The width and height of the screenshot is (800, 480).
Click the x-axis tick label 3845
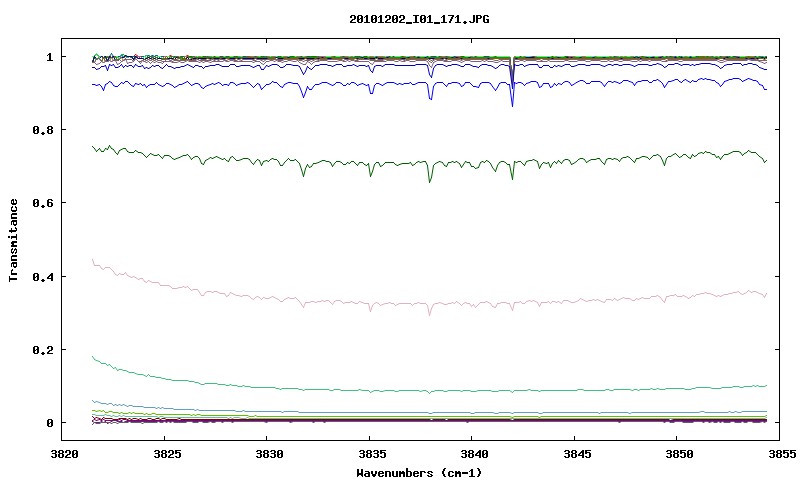tap(577, 454)
